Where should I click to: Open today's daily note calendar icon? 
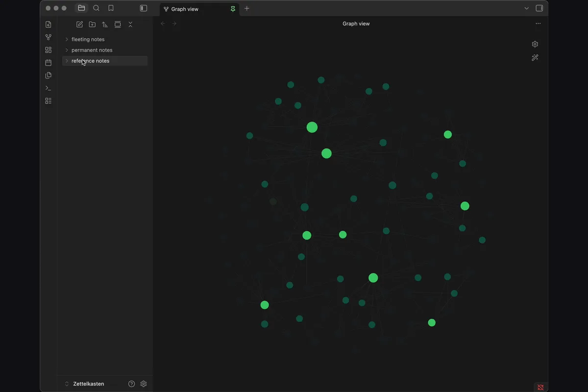tap(48, 63)
